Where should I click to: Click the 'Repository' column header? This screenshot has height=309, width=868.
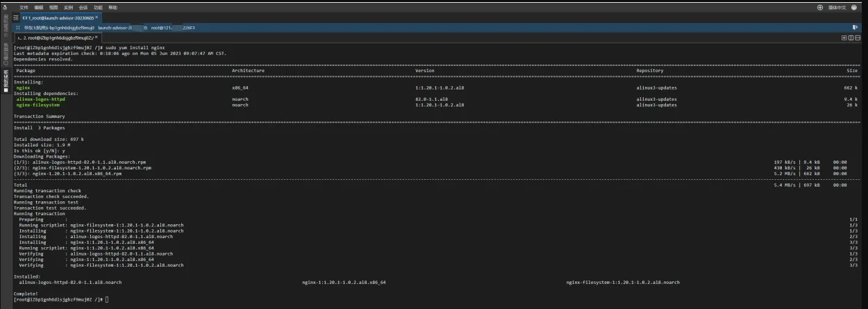pos(650,70)
